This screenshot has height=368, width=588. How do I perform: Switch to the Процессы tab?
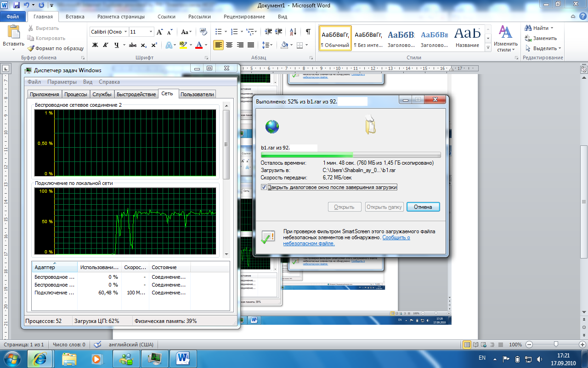click(x=76, y=94)
